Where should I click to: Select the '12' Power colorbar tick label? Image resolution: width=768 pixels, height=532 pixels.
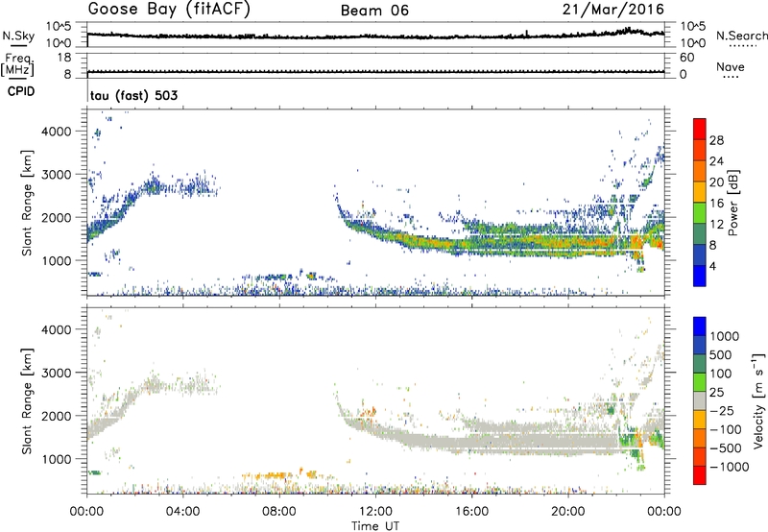[716, 225]
